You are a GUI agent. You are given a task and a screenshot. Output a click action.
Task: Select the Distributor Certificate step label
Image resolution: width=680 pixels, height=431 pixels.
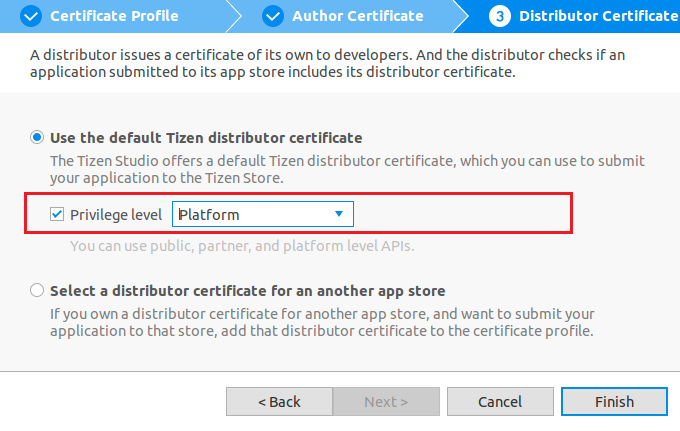click(597, 16)
